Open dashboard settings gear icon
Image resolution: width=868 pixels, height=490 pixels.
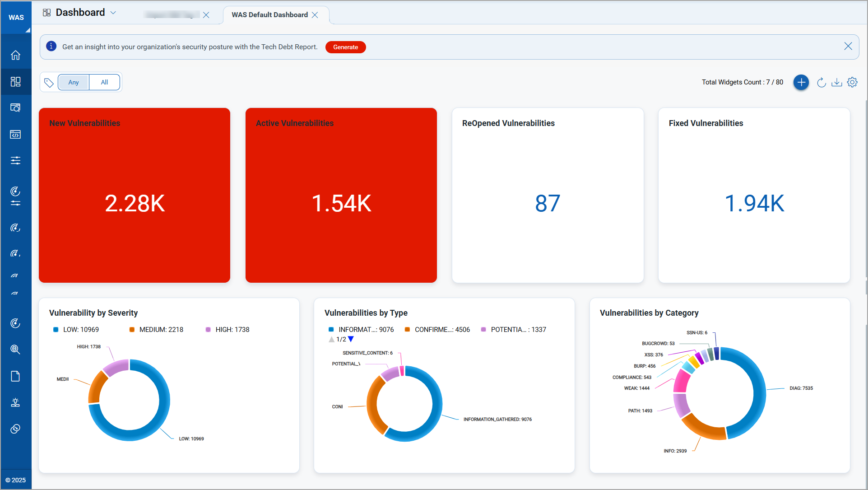pos(852,82)
